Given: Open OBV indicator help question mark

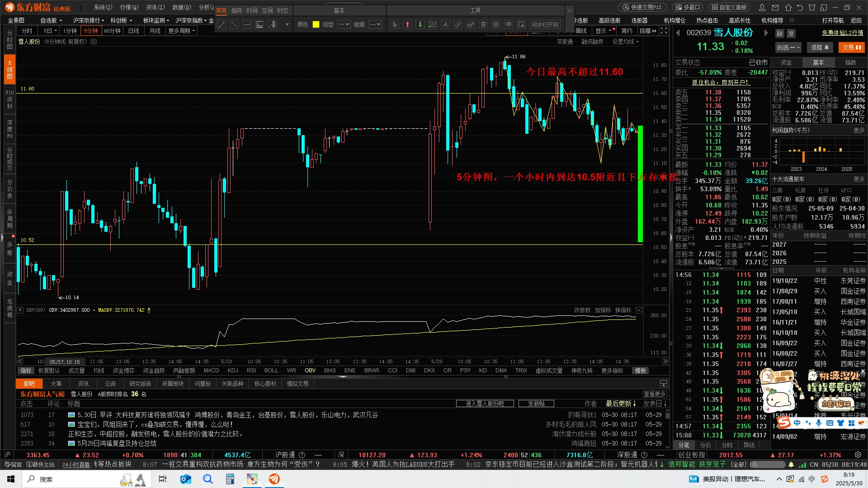Looking at the screenshot, I should pos(20,310).
